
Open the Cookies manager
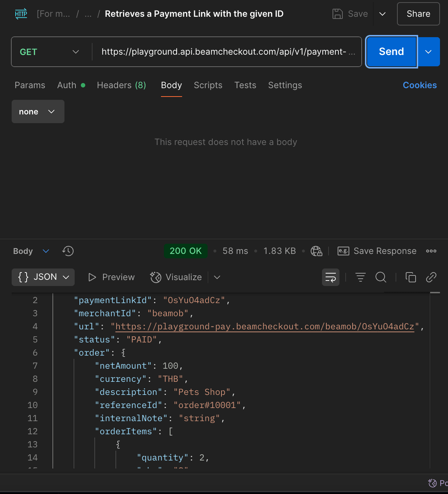tap(420, 85)
